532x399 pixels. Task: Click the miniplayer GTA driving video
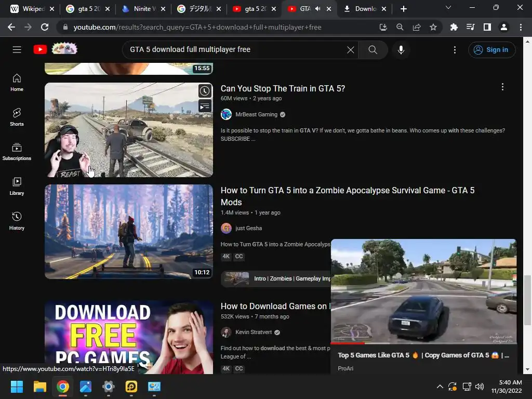click(x=423, y=291)
